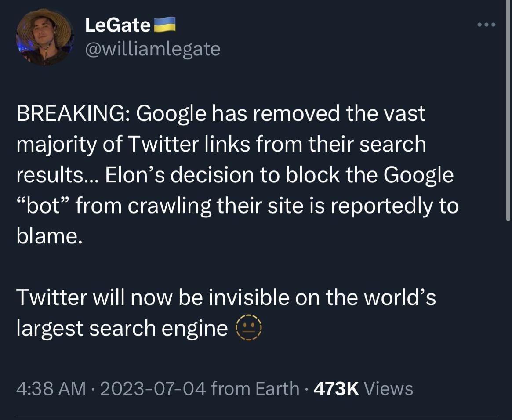Go to the @williamlegate handle
This screenshot has height=420, width=512.
152,49
